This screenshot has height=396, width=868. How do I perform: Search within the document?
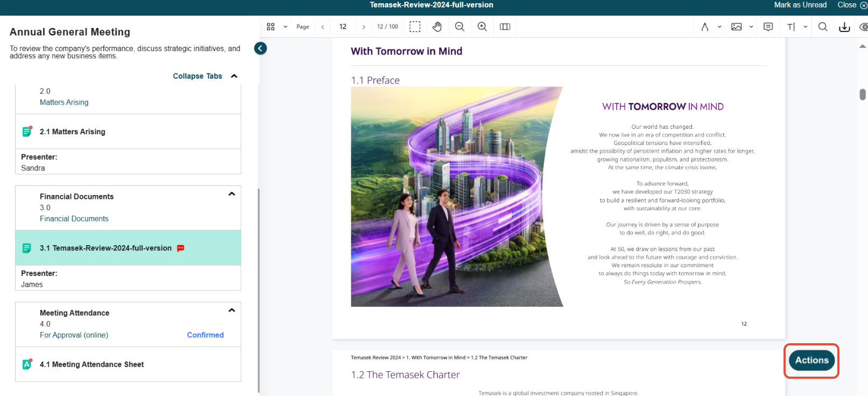(823, 26)
